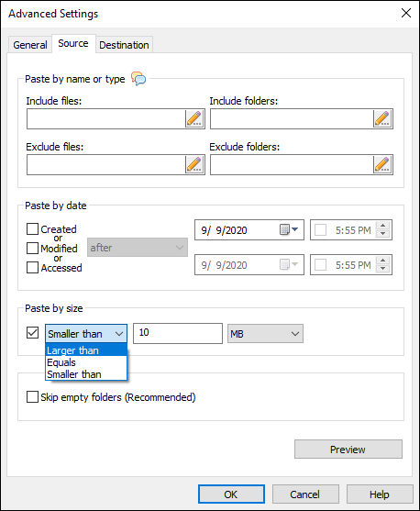Click the second 9/9/2020 date field

[x=249, y=264]
